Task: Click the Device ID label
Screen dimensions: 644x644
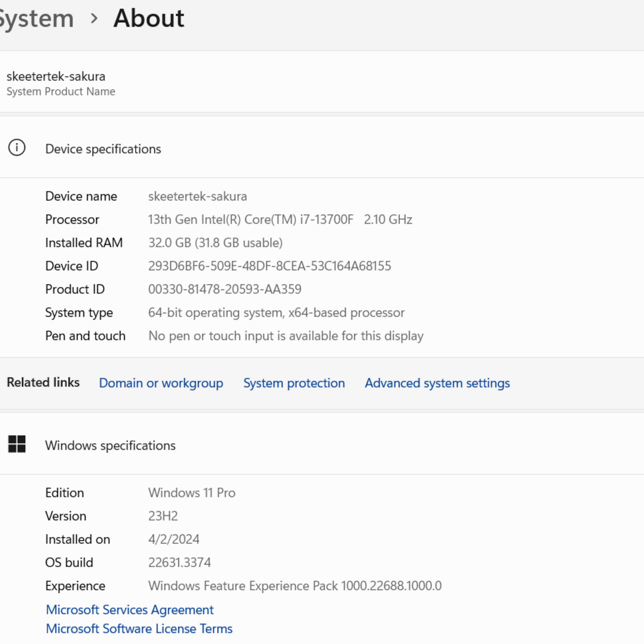Action: coord(72,266)
